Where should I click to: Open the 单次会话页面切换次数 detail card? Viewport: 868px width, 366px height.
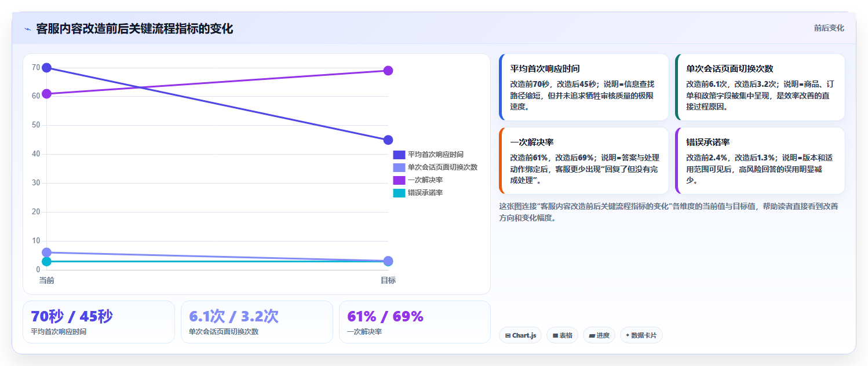click(760, 87)
